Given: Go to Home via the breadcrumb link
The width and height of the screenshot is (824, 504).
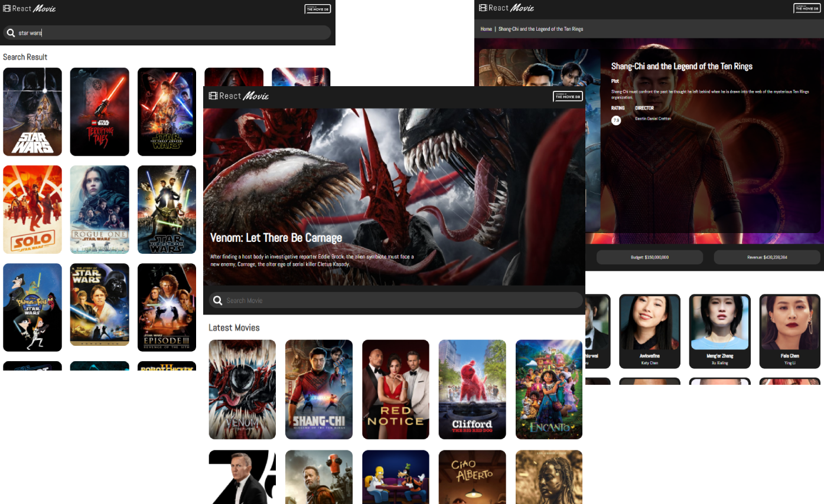Looking at the screenshot, I should click(486, 29).
